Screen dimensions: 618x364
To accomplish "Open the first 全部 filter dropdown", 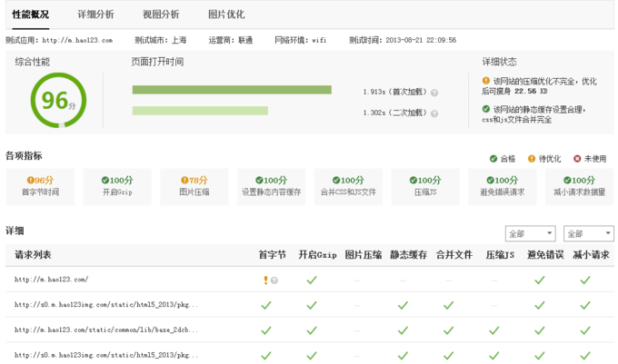I will 531,234.
